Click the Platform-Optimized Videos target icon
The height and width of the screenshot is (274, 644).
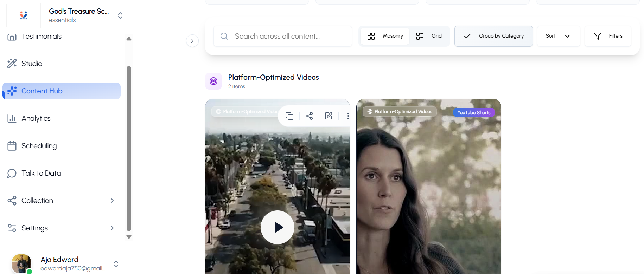213,81
